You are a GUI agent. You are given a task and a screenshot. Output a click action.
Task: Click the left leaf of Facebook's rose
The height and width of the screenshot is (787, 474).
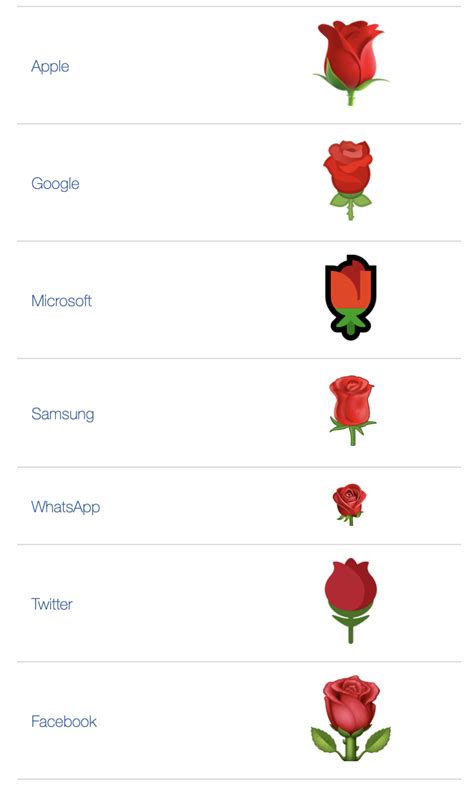click(325, 741)
